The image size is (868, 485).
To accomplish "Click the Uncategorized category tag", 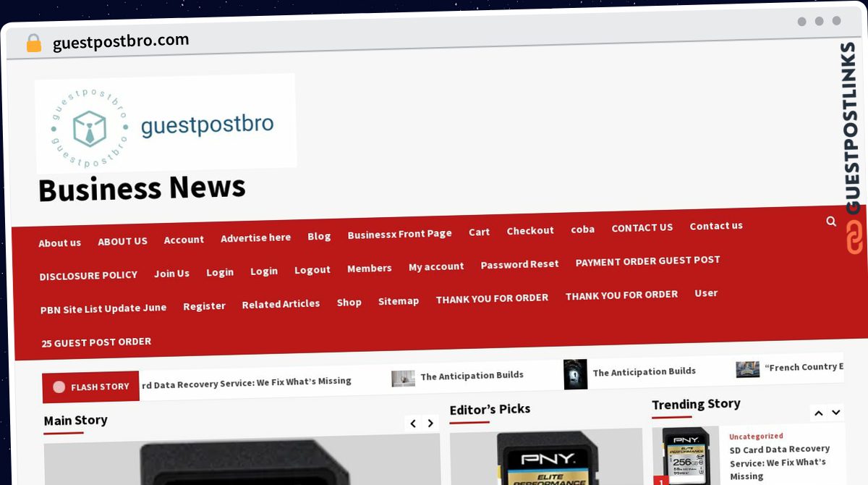I will pos(756,436).
